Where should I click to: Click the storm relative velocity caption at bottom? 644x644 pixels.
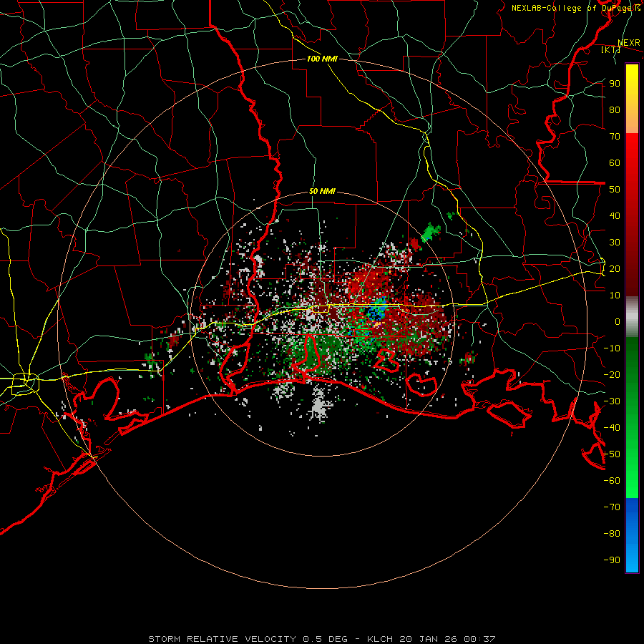coord(321,639)
